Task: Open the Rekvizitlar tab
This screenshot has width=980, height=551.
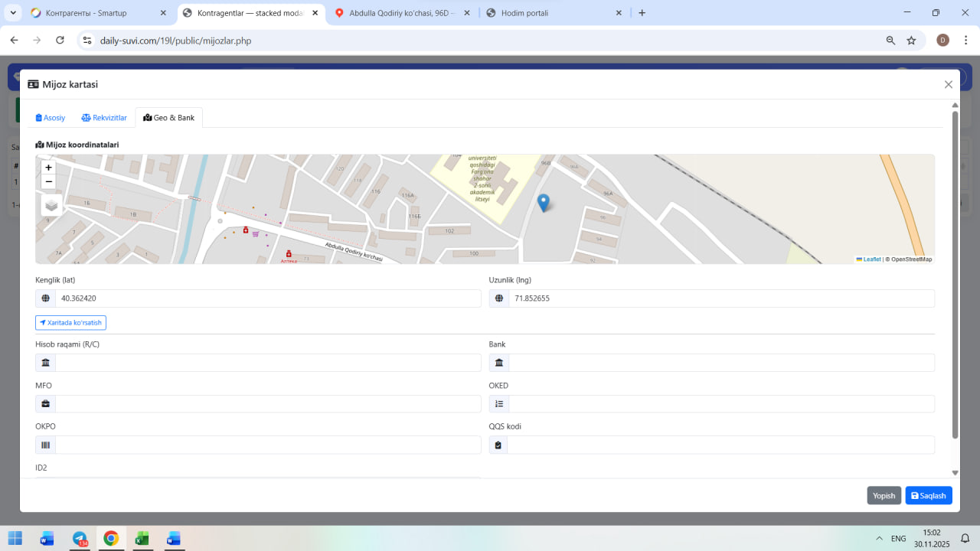Action: (104, 118)
